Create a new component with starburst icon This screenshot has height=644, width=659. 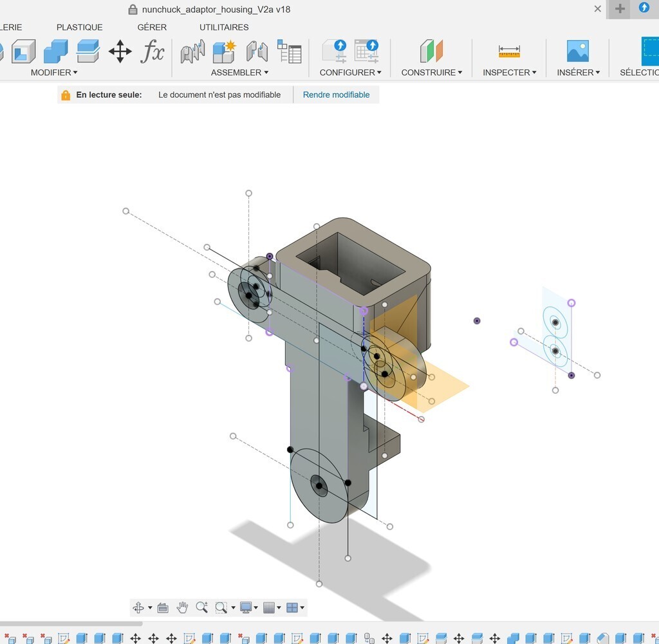225,51
